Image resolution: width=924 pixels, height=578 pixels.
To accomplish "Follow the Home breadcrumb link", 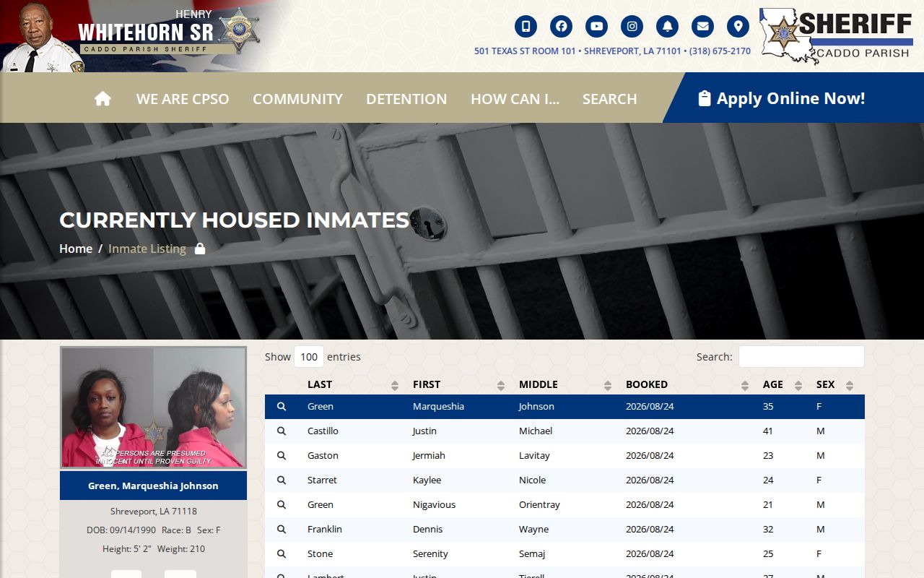I will (x=76, y=249).
